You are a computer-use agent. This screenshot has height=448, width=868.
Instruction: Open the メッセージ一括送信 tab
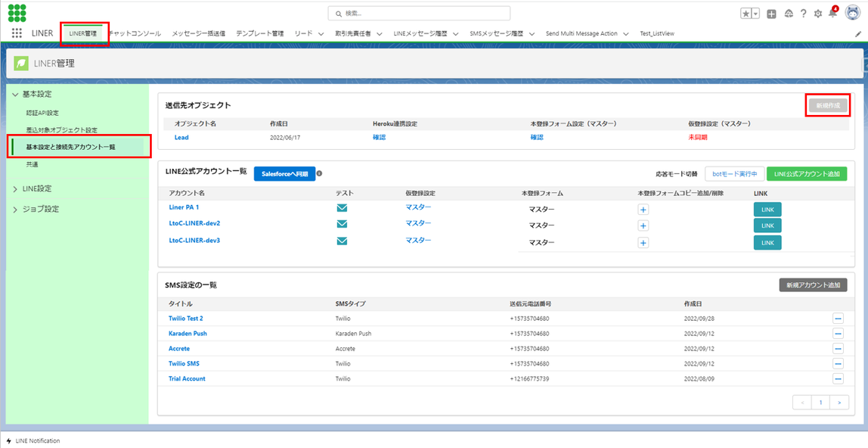pyautogui.click(x=198, y=33)
